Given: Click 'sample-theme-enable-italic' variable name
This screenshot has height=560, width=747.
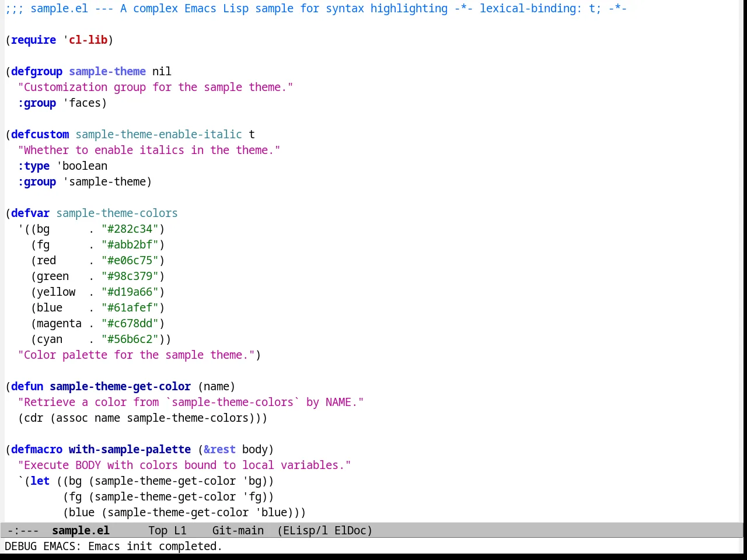Looking at the screenshot, I should [159, 134].
